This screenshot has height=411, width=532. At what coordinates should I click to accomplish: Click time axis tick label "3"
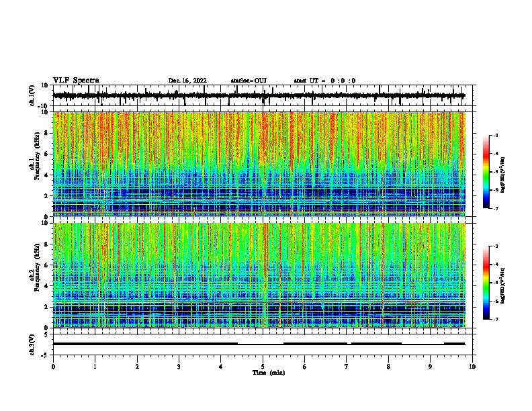(x=179, y=367)
